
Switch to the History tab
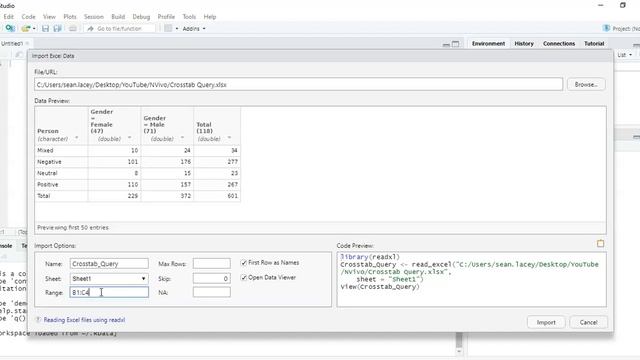pyautogui.click(x=524, y=43)
